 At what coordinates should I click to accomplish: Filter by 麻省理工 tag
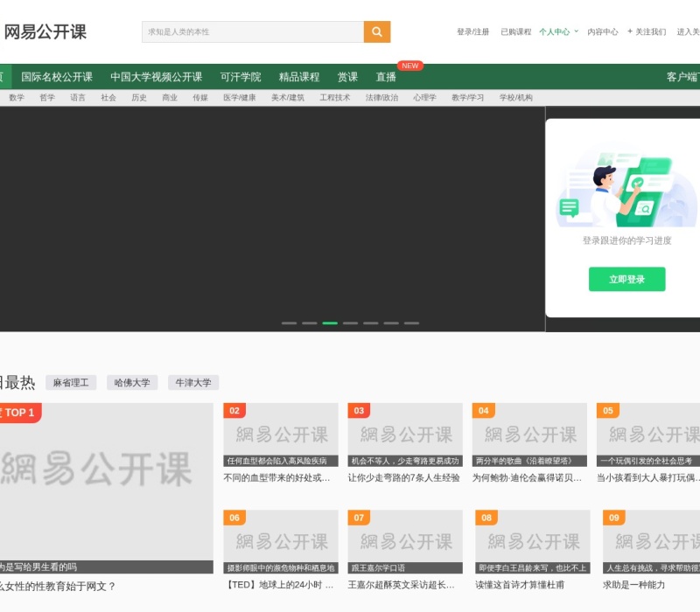[x=71, y=382]
